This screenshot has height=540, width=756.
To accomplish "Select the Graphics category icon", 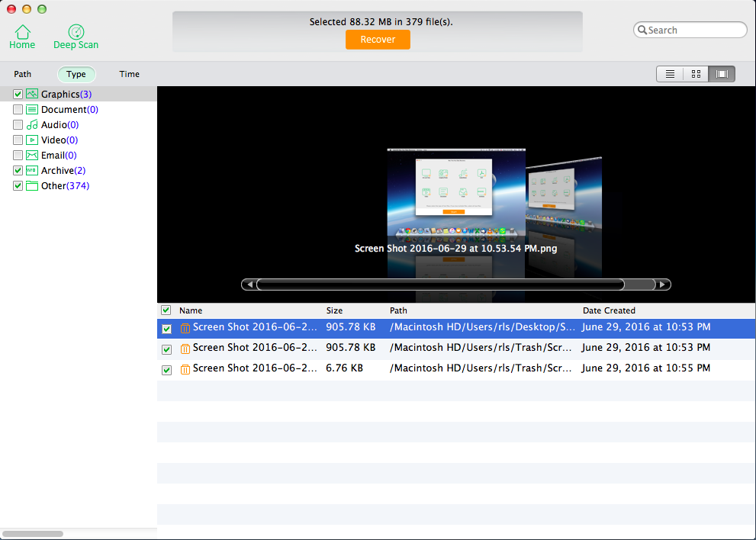I will tap(32, 94).
